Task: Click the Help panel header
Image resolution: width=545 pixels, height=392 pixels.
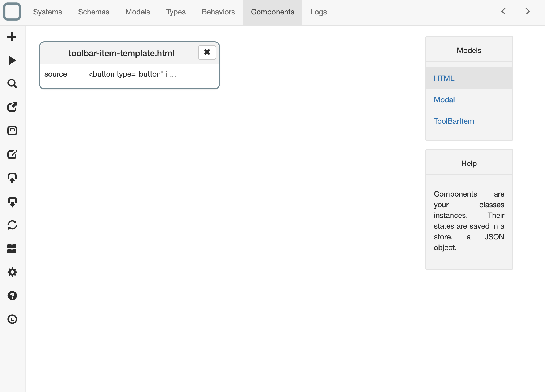Action: point(469,163)
